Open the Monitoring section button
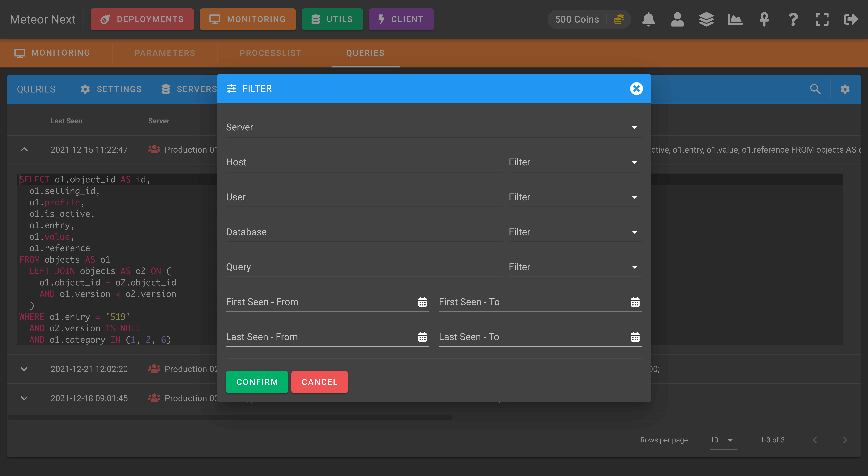Screen dimensions: 868x476 (248, 19)
